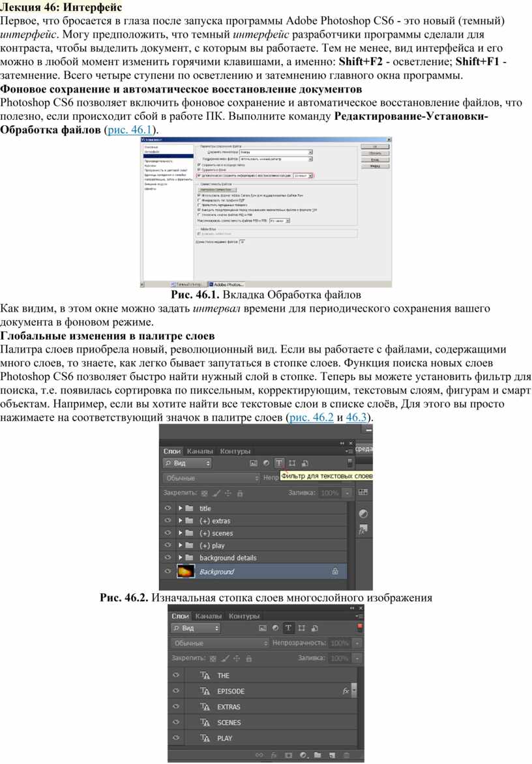Select the SCENES text layer
The height and width of the screenshot is (764, 532).
coord(265,722)
